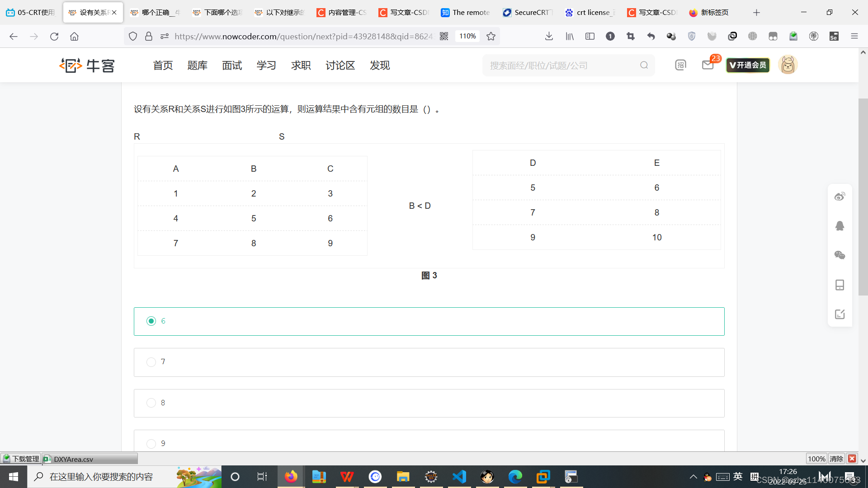Click 求职 tab in top navigation
The width and height of the screenshot is (868, 488).
(x=301, y=66)
